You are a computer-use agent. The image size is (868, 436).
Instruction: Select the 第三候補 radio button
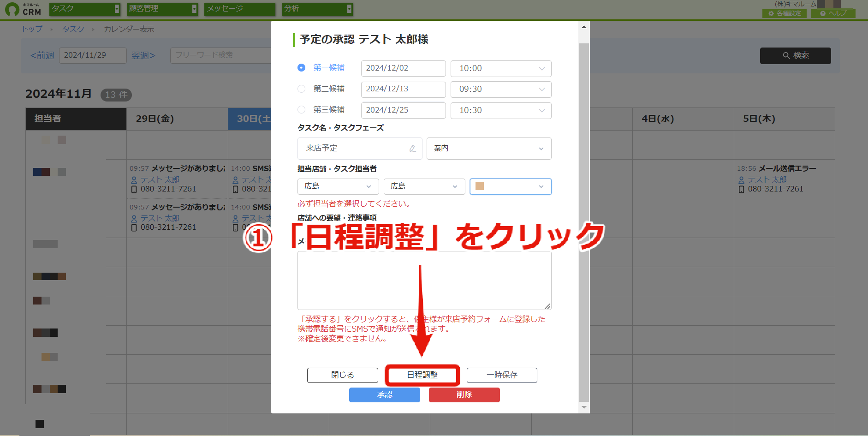(301, 110)
